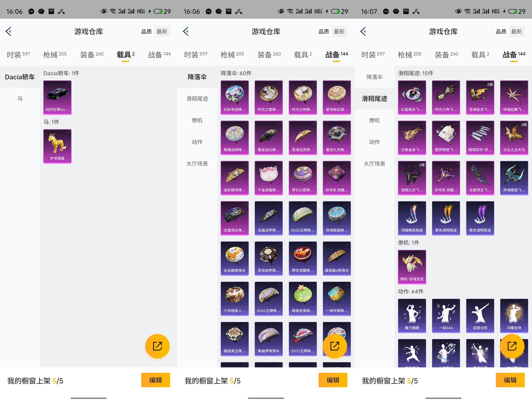Select Dacia轿车 category in left sidebar
Screen dimensions: 532x404
click(20, 77)
